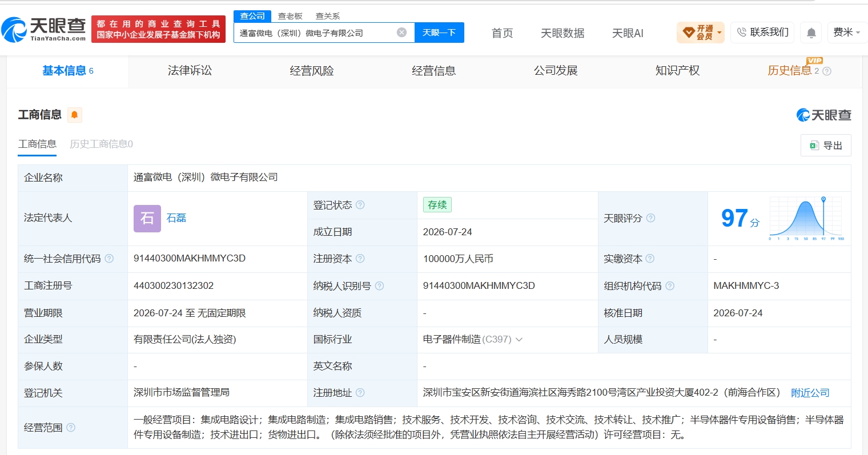Click the 导出 export button

[826, 146]
